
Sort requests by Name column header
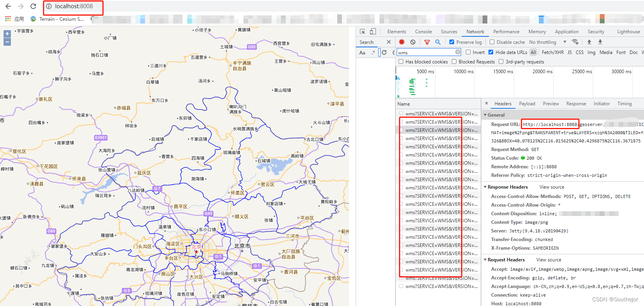404,104
